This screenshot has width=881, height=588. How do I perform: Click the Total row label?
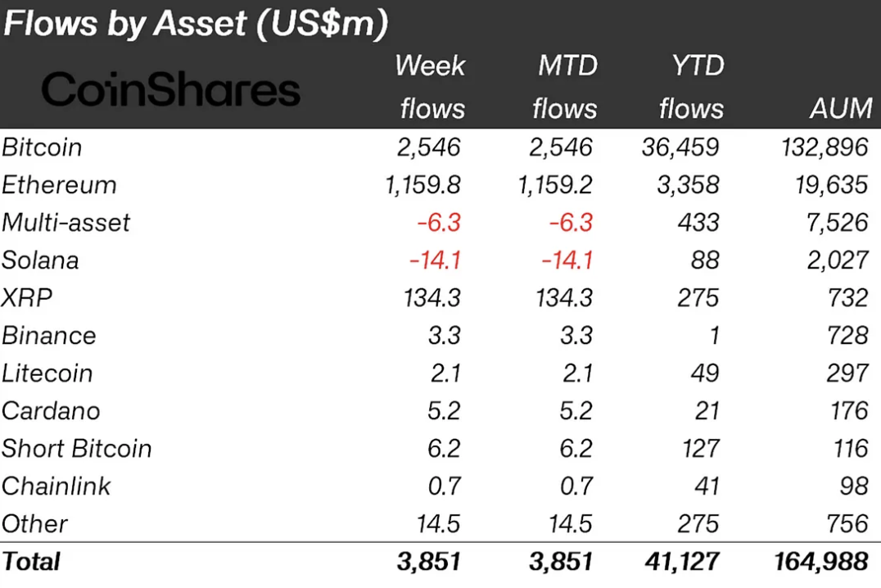31,562
